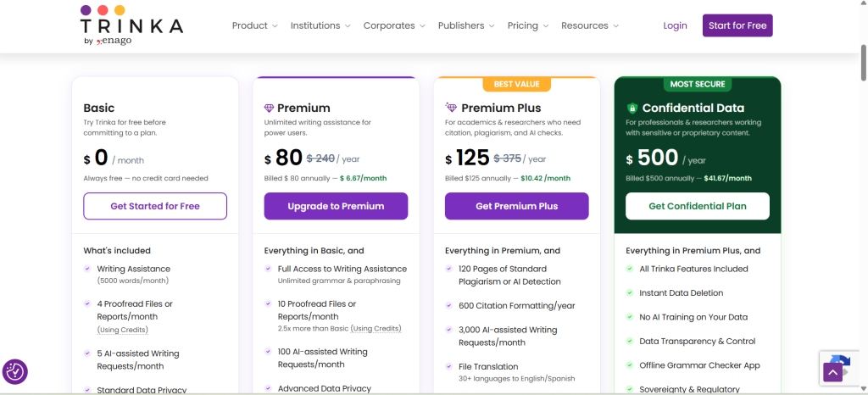Click checkmark beside File Translation
Screen dimensions: 868x395
pyautogui.click(x=449, y=366)
